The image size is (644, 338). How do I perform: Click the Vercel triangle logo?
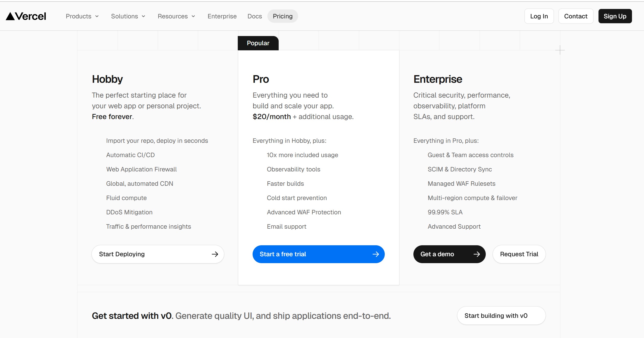tap(10, 16)
